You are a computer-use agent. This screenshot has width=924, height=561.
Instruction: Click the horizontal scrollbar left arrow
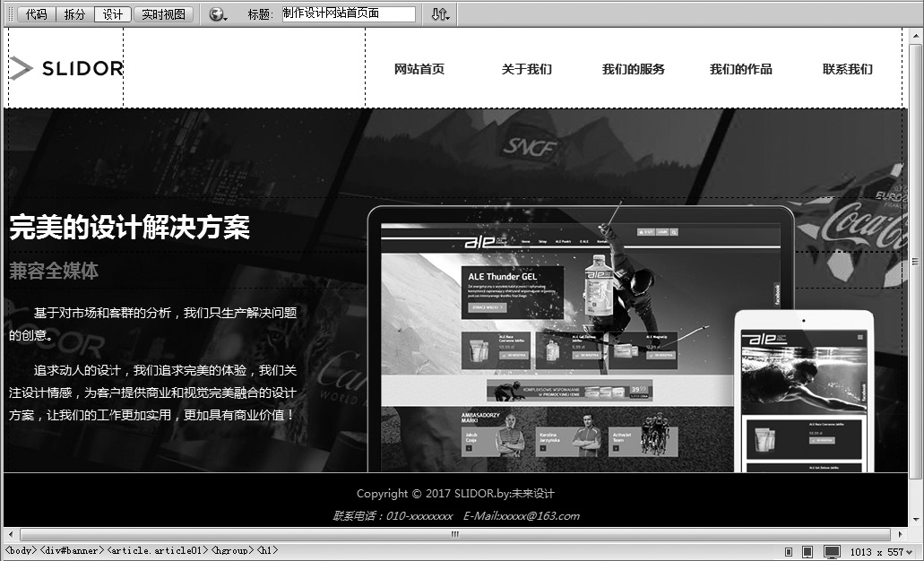tap(10, 534)
